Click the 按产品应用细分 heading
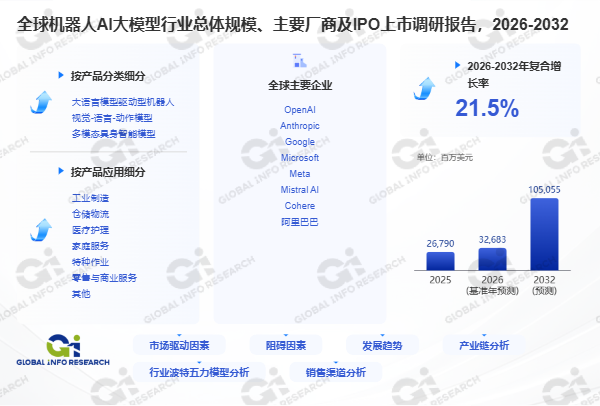600x406 pixels. coord(108,172)
